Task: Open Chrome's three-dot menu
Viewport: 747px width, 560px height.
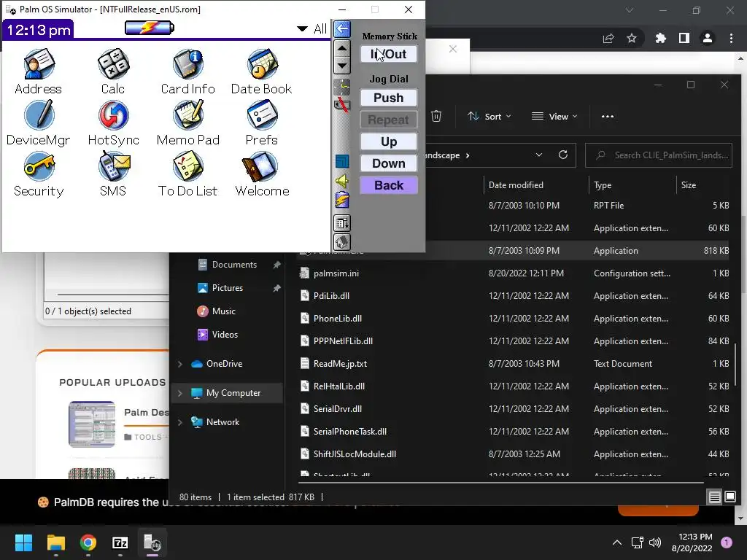Action: pos(731,38)
